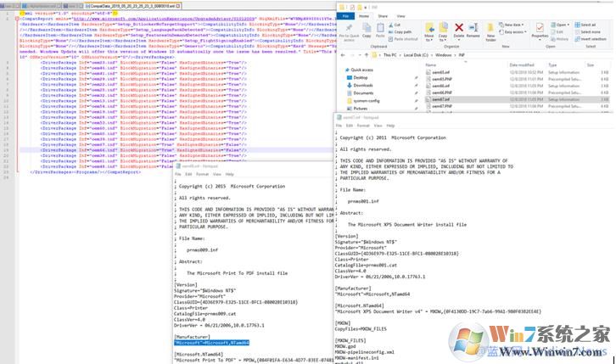Select the Downloads folder in the sidebar
616x364 pixels.
(x=364, y=85)
